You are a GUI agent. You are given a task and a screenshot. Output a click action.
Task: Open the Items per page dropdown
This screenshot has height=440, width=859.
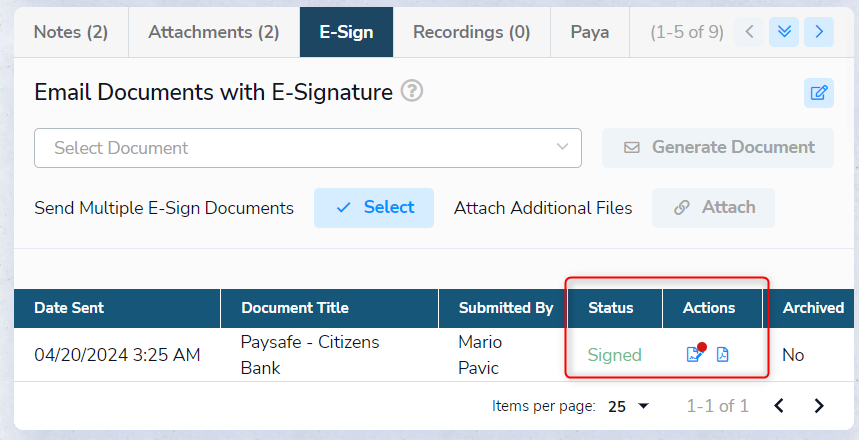[629, 406]
